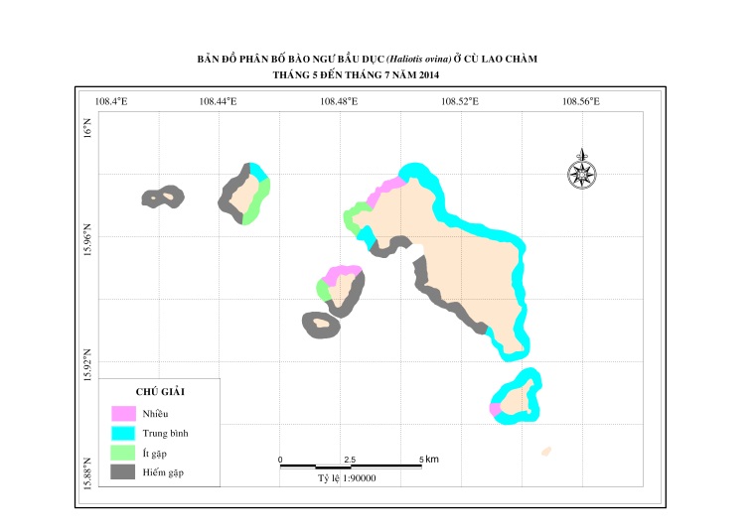The image size is (756, 532).
Task: Click the 108.4°E longitude label
Action: coord(111,101)
